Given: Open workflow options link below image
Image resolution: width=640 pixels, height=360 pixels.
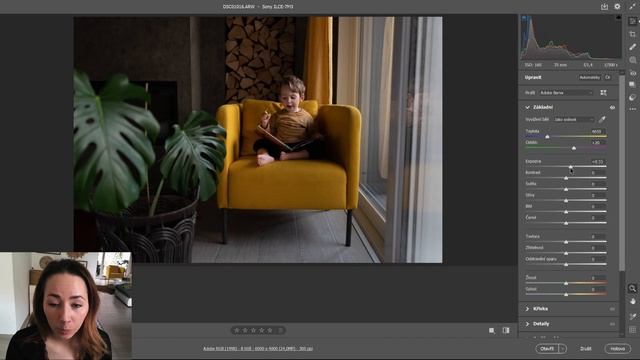Looking at the screenshot, I should click(258, 349).
